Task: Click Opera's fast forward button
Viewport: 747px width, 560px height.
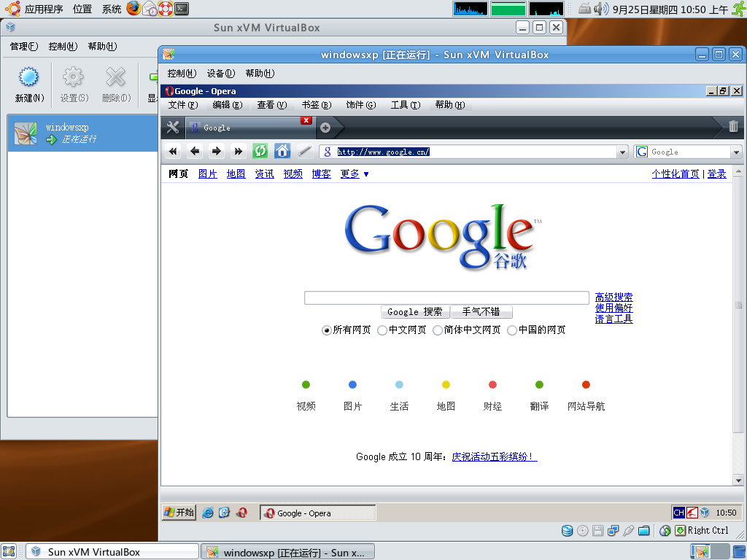Action: [x=239, y=152]
